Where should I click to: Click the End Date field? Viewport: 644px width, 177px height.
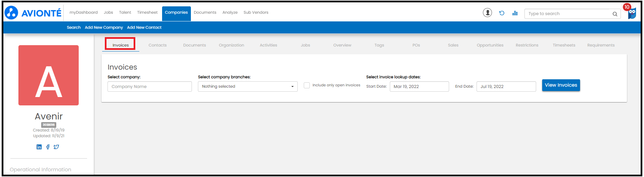(x=506, y=86)
